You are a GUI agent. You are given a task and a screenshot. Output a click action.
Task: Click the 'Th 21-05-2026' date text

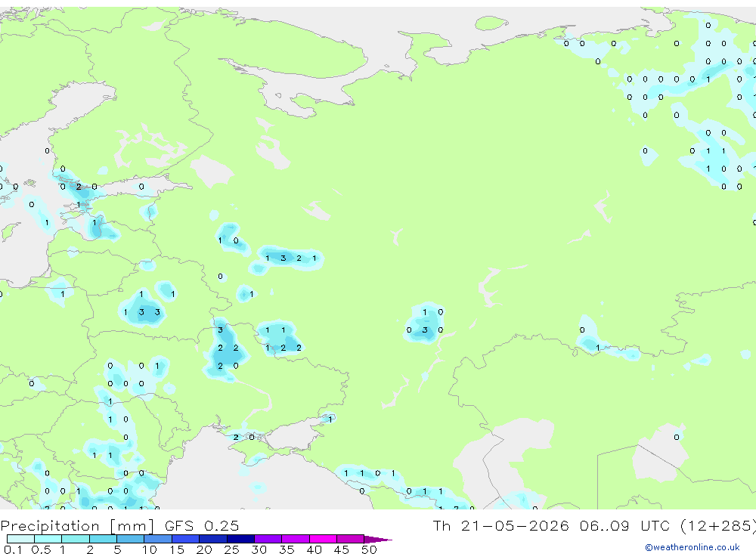(x=500, y=526)
